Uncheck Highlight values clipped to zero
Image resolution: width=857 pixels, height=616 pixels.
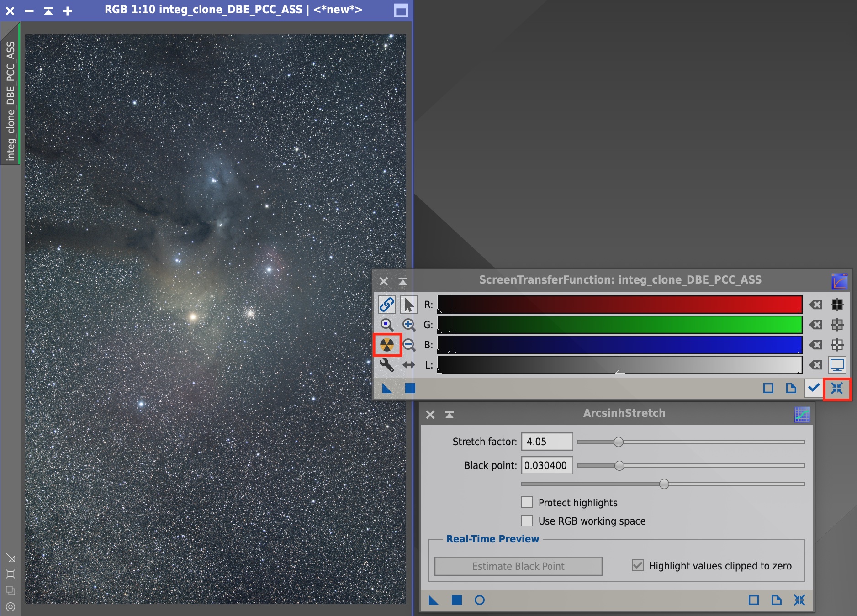pyautogui.click(x=638, y=566)
